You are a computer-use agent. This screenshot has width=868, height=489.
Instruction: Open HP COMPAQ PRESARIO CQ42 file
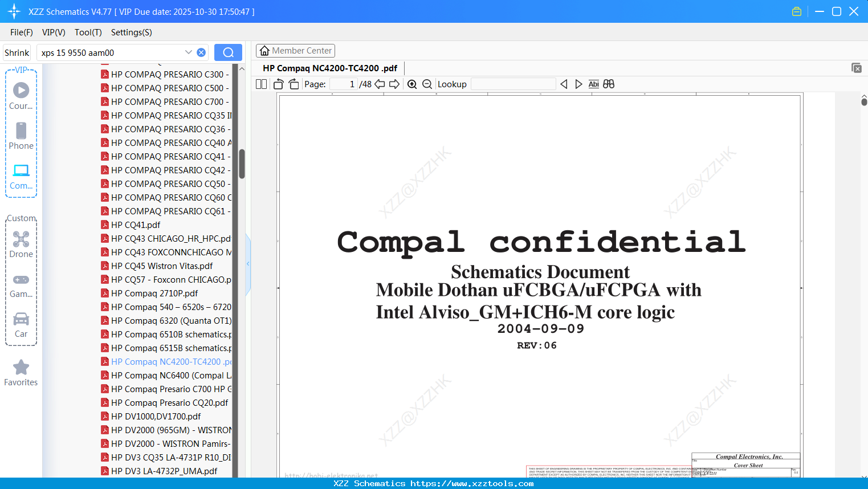point(166,170)
